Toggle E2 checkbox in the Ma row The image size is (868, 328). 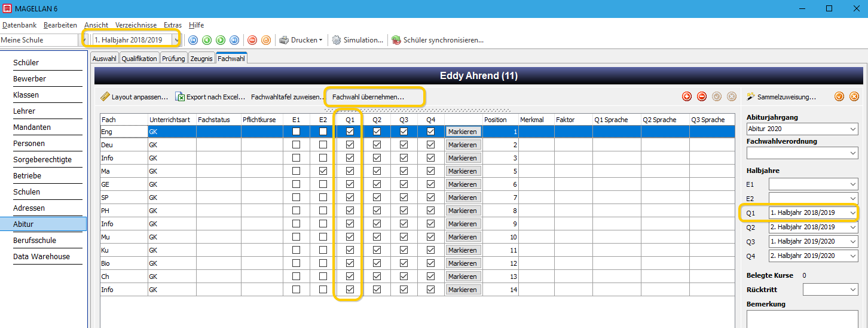(323, 171)
